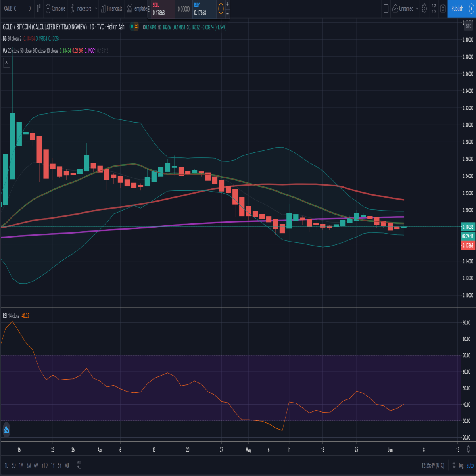Click the blue Publish button

click(457, 8)
